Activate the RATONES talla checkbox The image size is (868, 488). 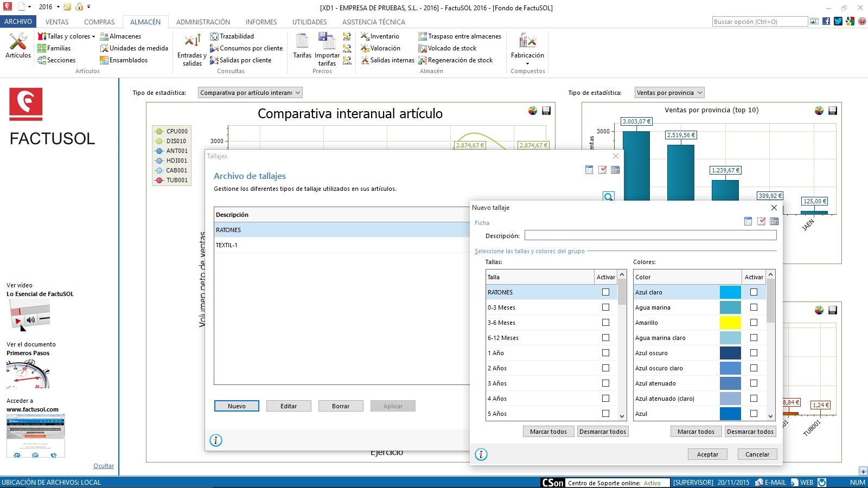[605, 292]
